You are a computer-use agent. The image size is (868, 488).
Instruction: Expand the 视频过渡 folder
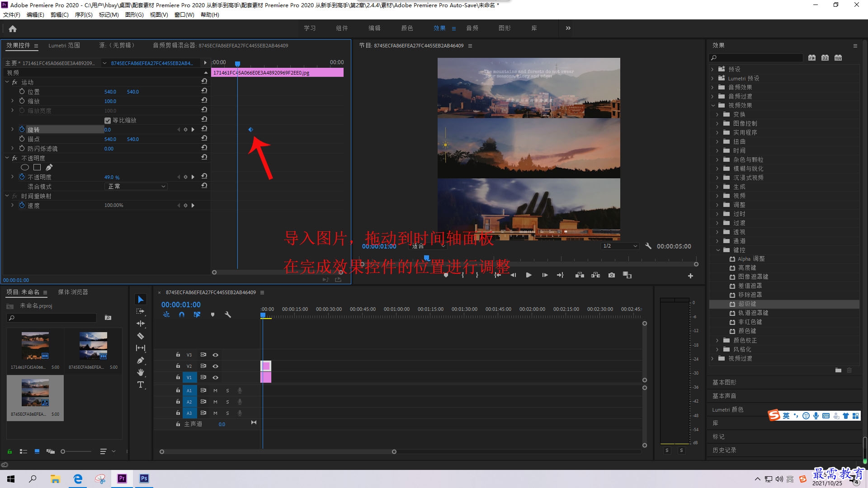[x=712, y=358]
